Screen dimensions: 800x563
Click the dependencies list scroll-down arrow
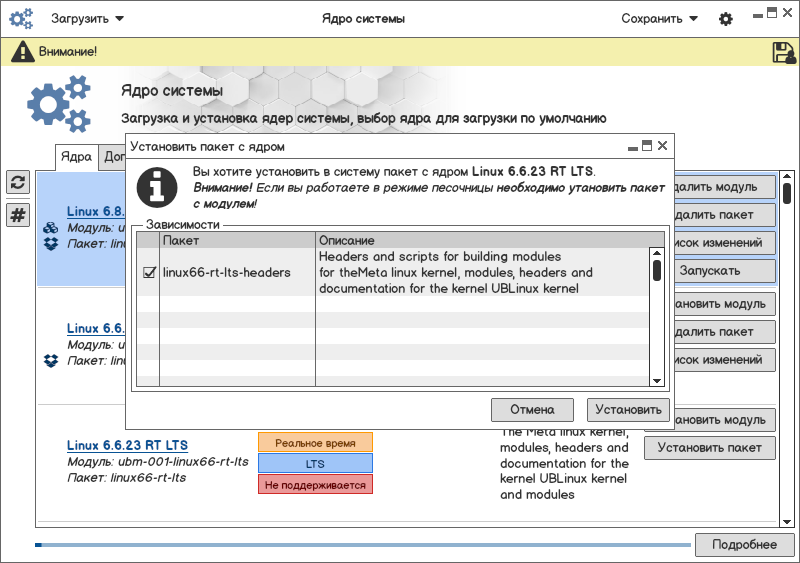pos(657,380)
